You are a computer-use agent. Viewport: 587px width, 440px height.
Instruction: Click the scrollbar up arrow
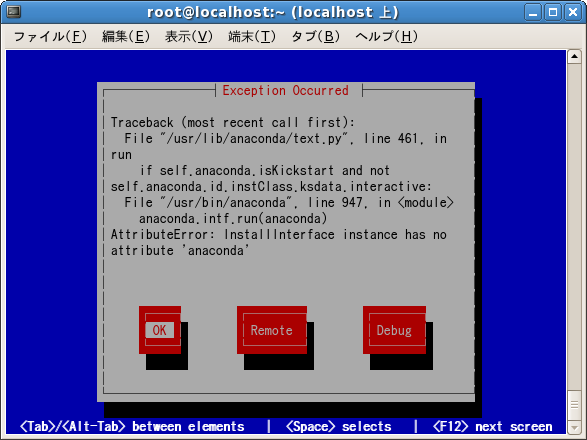[x=574, y=57]
